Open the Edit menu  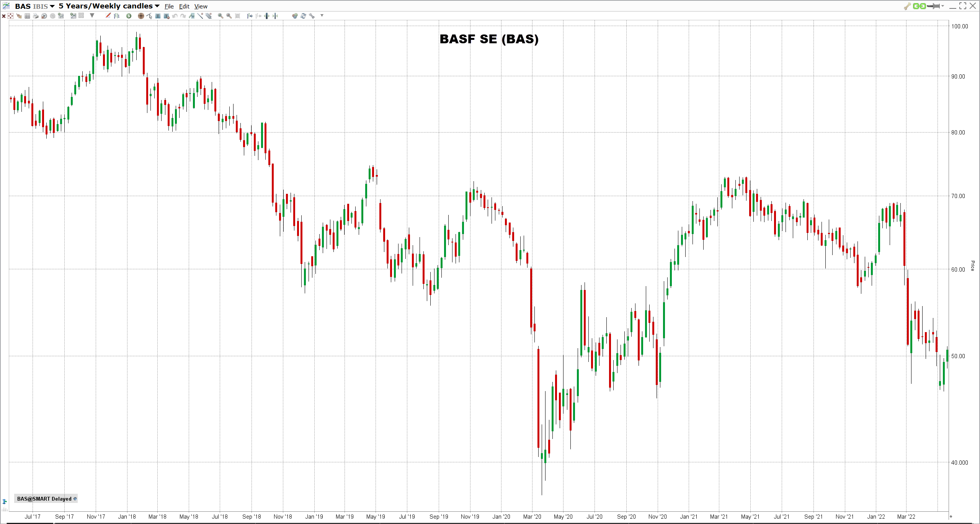click(x=184, y=7)
